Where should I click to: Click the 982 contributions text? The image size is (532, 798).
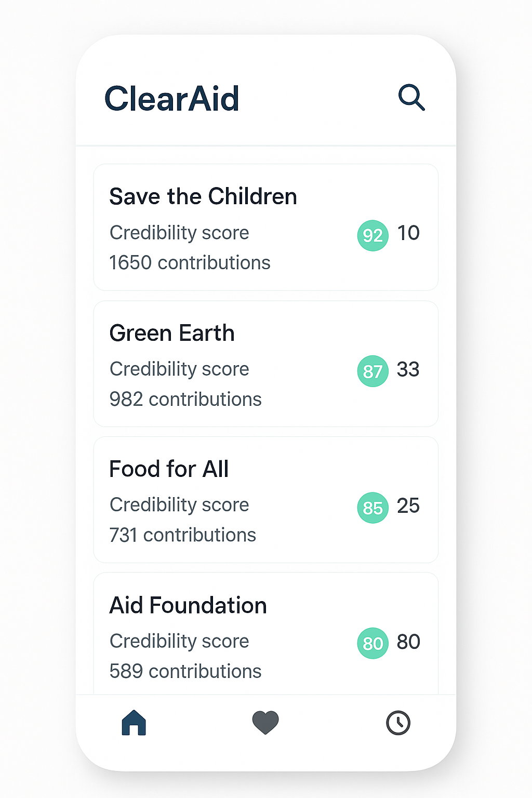185,399
